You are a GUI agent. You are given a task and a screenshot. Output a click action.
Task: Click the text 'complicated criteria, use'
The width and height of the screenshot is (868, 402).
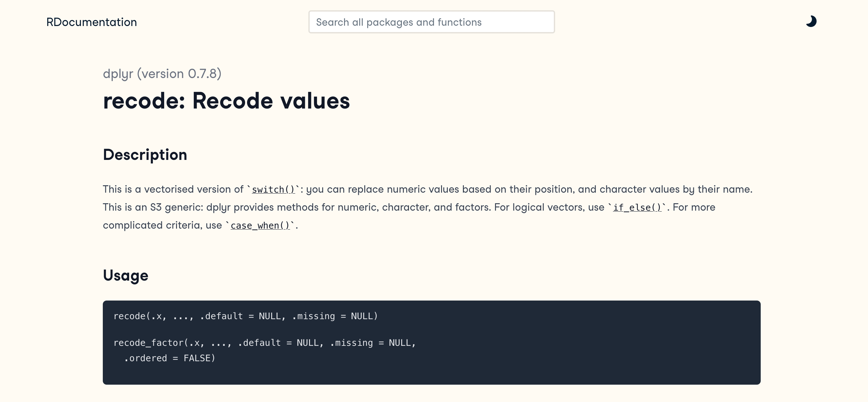(x=162, y=225)
